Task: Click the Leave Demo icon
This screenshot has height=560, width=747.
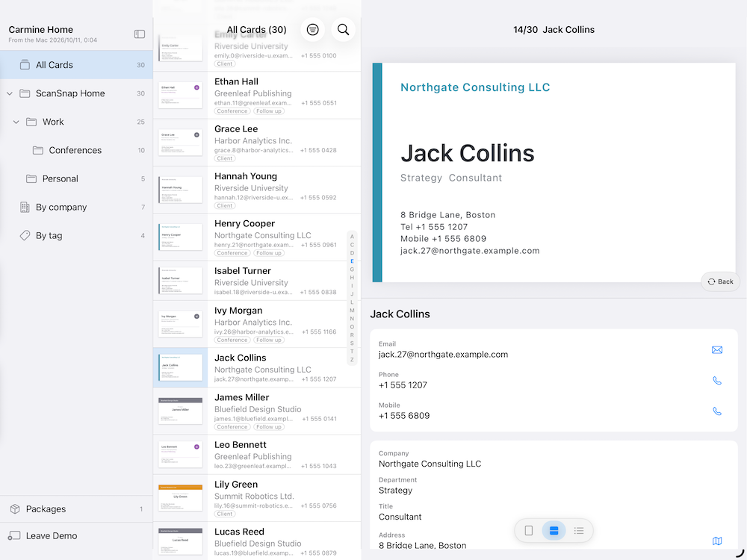Action: click(x=14, y=535)
